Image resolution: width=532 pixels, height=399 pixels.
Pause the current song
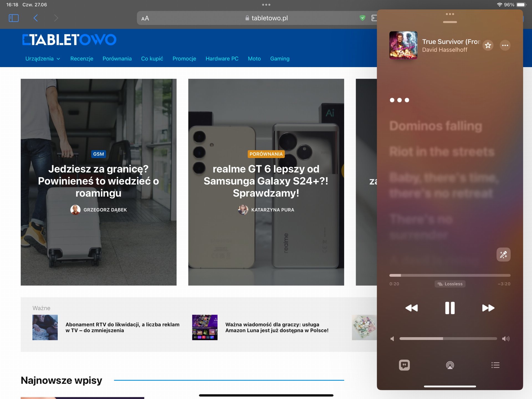(x=450, y=308)
